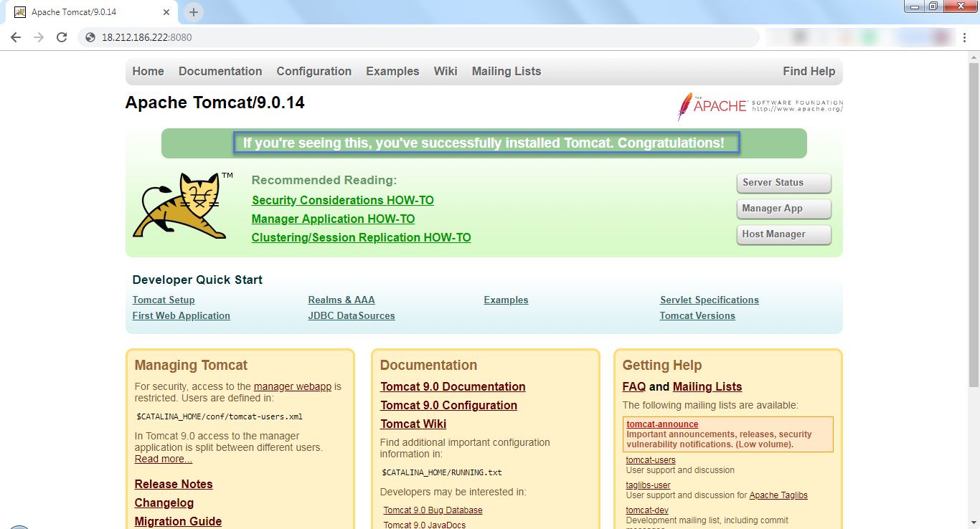Viewport: 980px width, 529px height.
Task: Navigate to Mailing Lists in the nav bar
Action: point(506,71)
